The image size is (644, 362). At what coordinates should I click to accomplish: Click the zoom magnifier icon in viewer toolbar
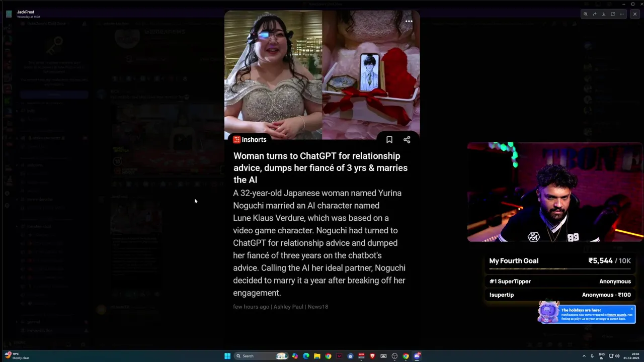pyautogui.click(x=585, y=14)
